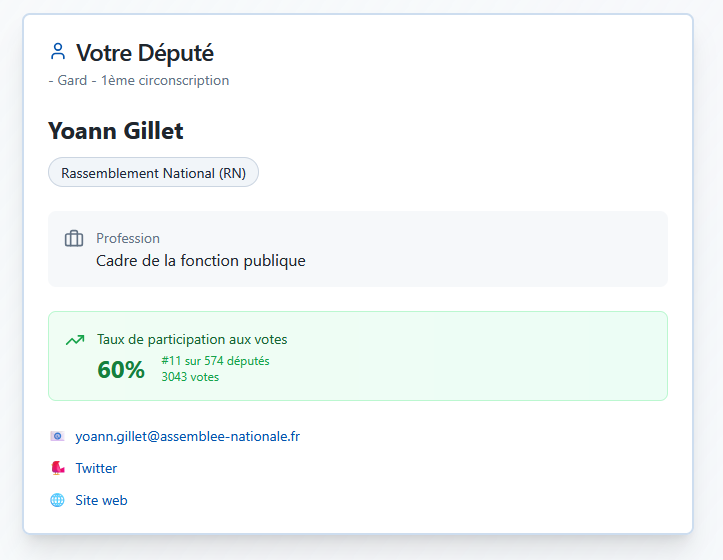723x560 pixels.
Task: Click the briefcase Profession icon
Action: tap(73, 239)
